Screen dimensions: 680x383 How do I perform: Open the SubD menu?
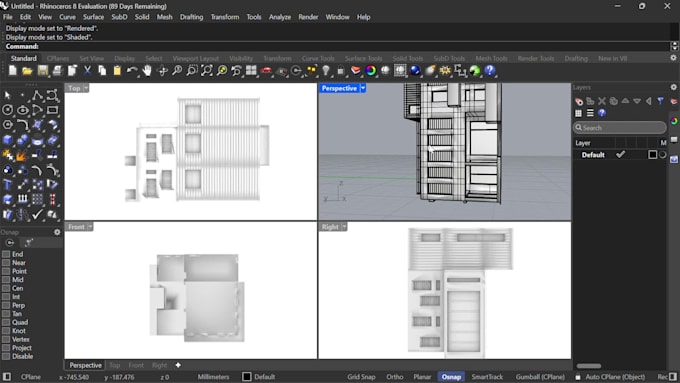click(119, 17)
